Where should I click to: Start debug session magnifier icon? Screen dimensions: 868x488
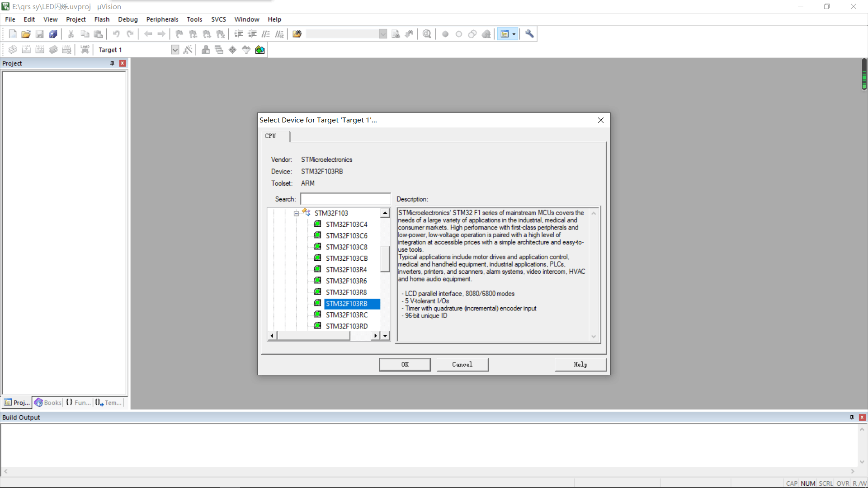tap(427, 34)
